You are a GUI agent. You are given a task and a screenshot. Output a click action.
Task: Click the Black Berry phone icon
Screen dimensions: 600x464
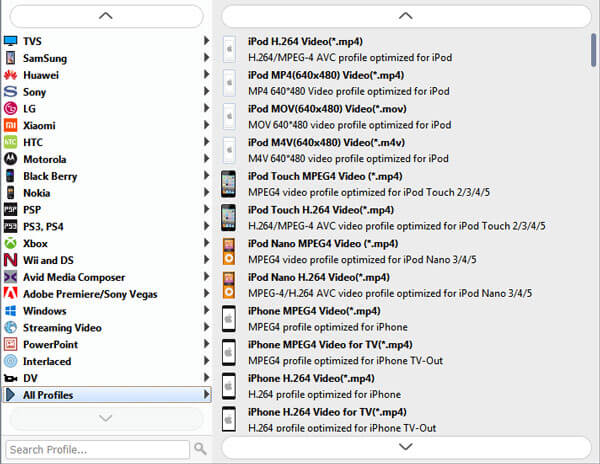tap(10, 176)
